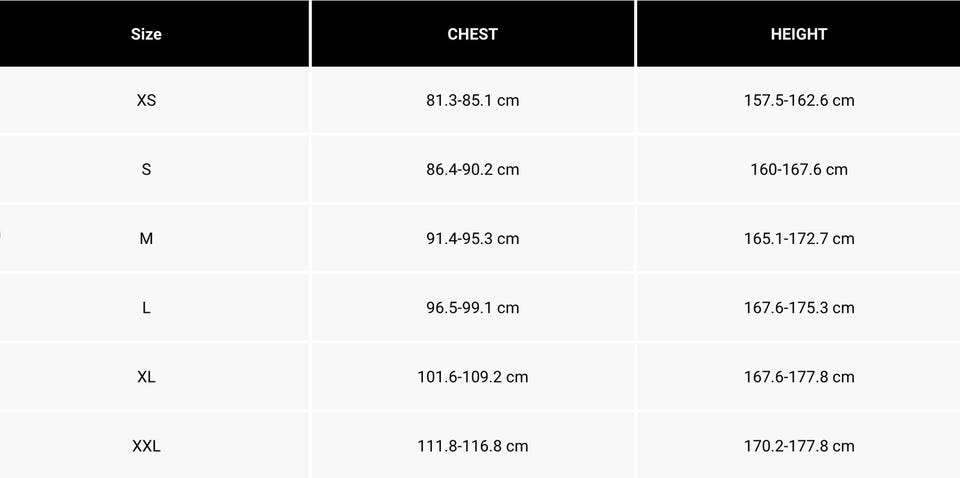Select the M size cell
The image size is (960, 478).
[x=146, y=238]
